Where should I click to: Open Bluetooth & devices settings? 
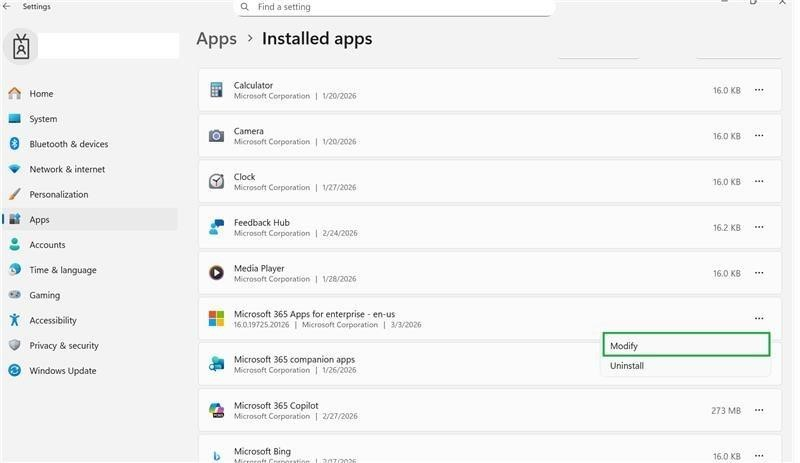90,144
